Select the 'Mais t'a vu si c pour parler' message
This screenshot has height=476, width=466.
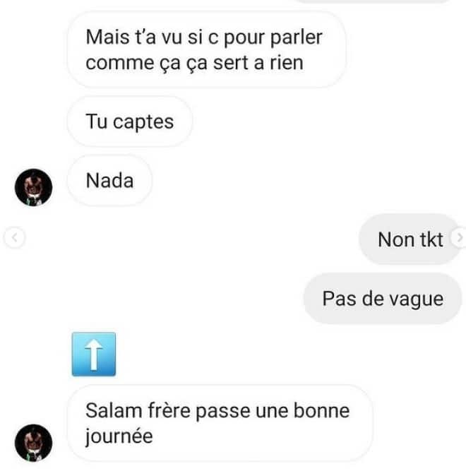206,49
